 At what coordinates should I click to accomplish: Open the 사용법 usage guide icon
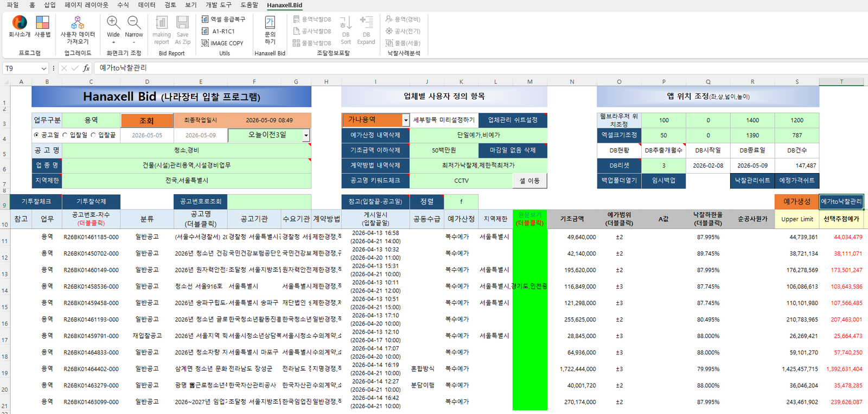click(x=42, y=26)
